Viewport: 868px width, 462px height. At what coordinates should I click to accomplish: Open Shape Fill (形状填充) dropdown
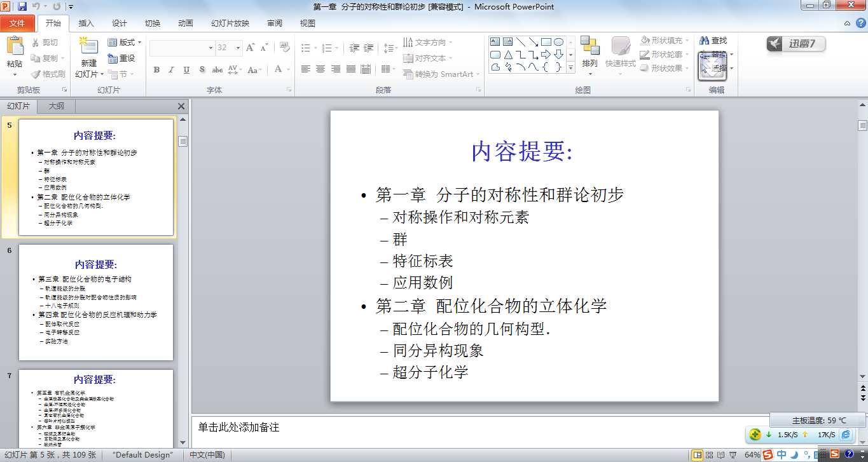pos(664,41)
